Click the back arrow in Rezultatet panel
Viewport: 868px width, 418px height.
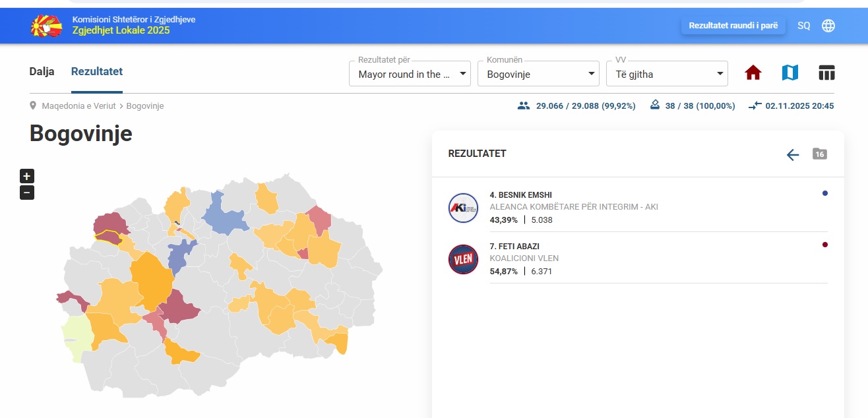(793, 154)
